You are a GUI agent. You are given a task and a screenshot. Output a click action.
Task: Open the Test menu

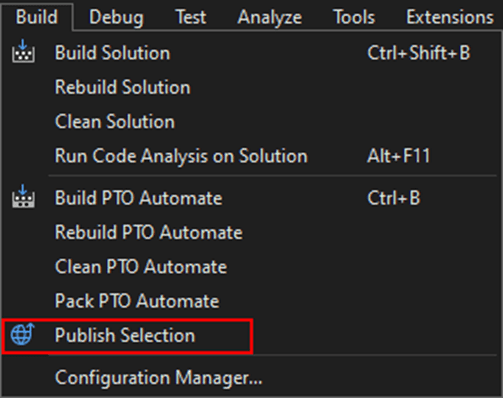191,17
